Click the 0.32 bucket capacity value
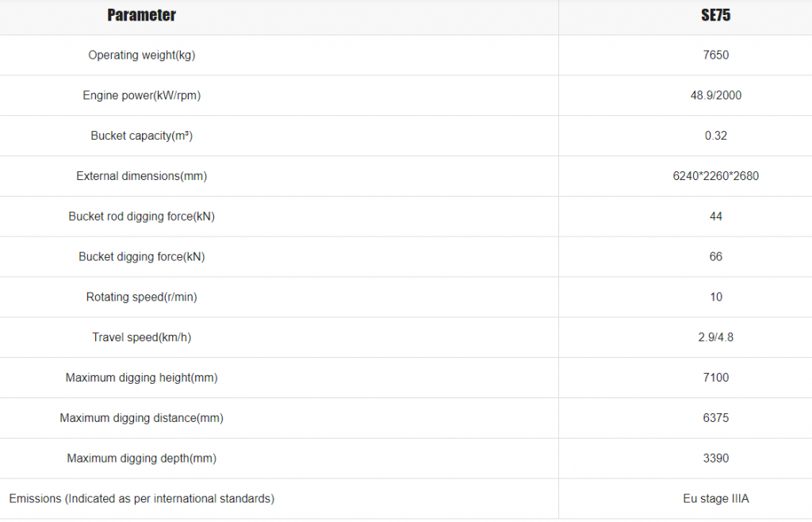The image size is (812, 522). coord(716,136)
